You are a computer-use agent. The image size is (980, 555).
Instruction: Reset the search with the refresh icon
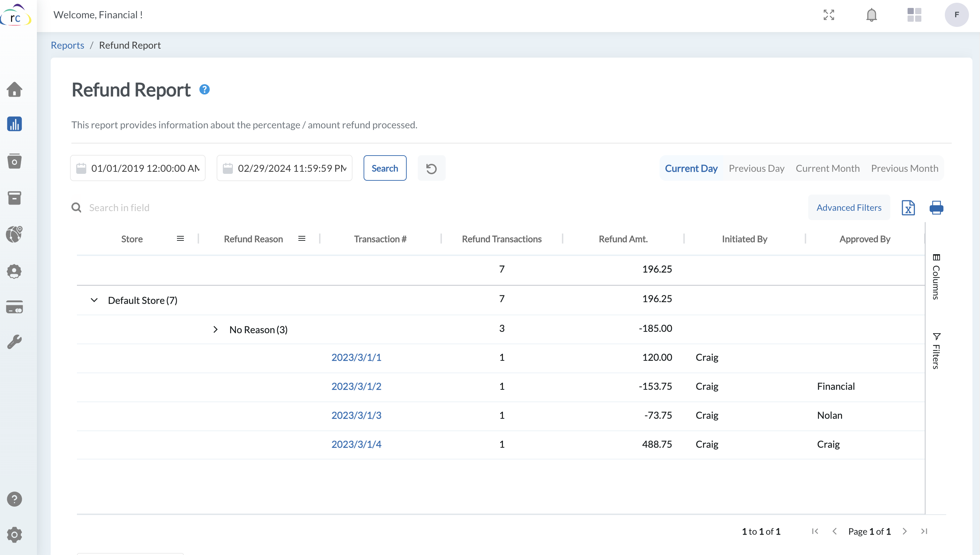coord(431,168)
